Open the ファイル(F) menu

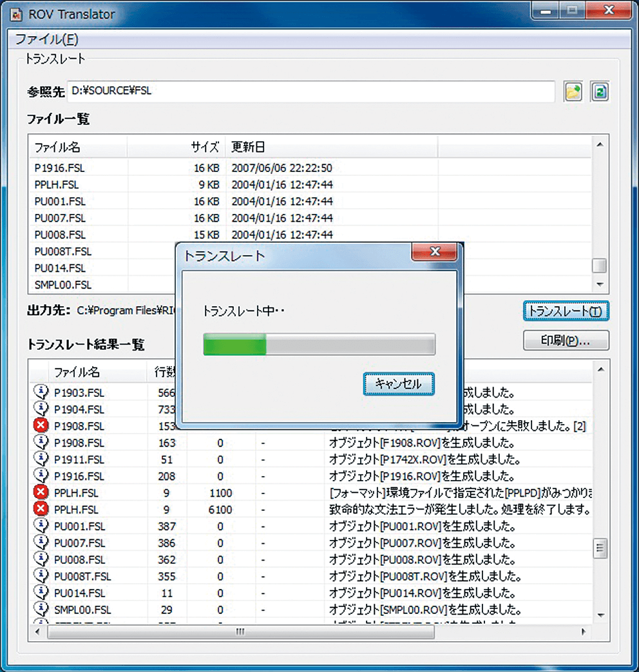[x=46, y=39]
